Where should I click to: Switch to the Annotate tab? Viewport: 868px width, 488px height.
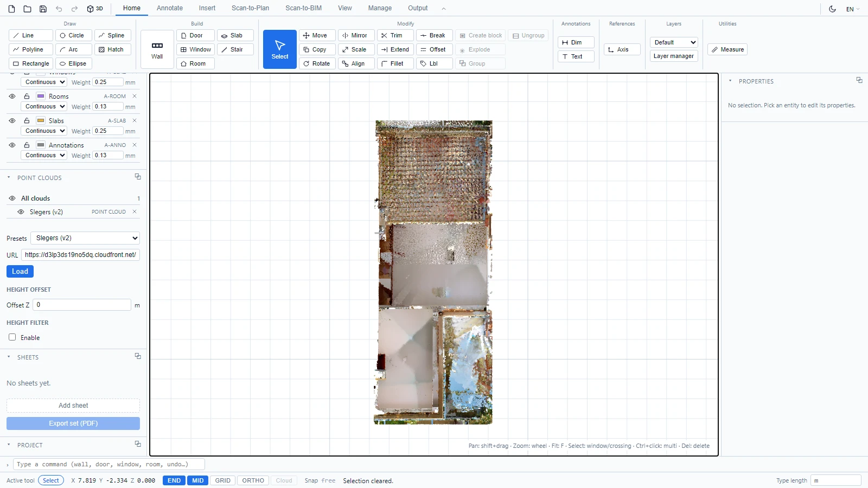pos(169,8)
